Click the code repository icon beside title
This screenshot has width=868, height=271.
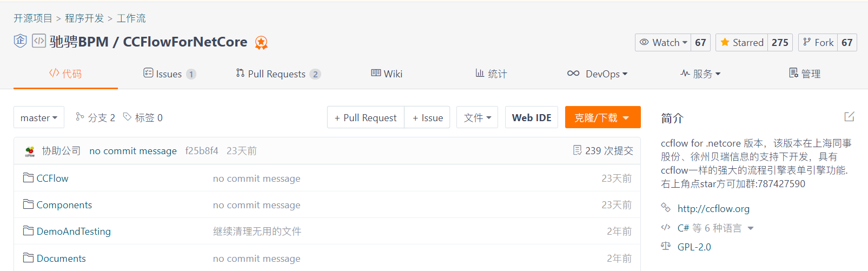click(39, 41)
